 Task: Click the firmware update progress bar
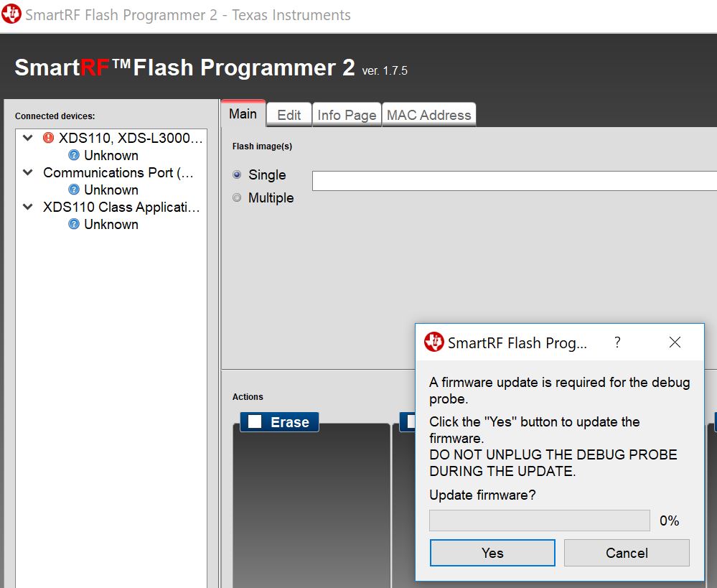(x=540, y=521)
